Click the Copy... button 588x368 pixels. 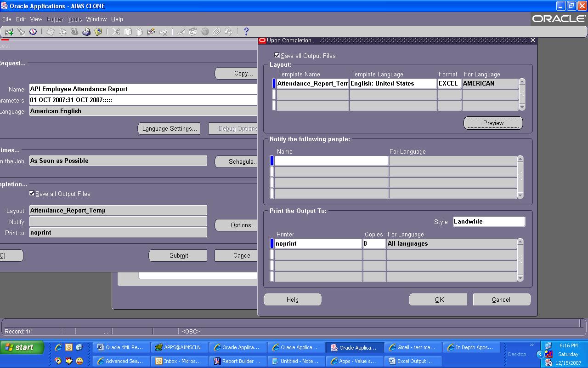click(x=237, y=73)
